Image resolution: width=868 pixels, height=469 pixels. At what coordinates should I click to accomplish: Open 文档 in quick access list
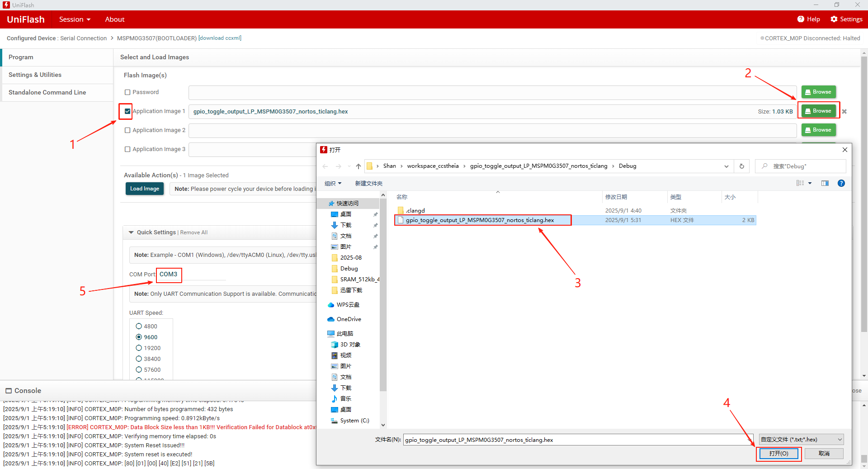pyautogui.click(x=345, y=236)
